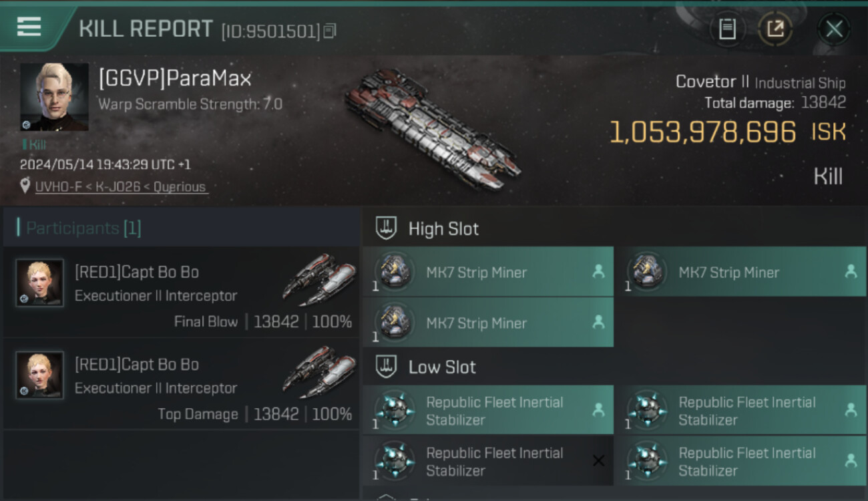Tap Capt Bo Bo's portrait in Final Blow row

point(40,283)
